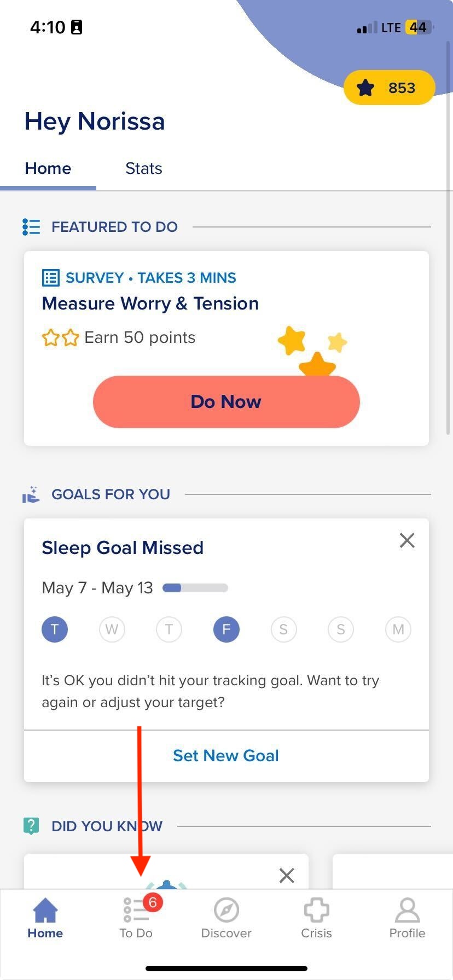This screenshot has height=980, width=453.
Task: Tap the Featured To Do list icon
Action: (x=31, y=226)
